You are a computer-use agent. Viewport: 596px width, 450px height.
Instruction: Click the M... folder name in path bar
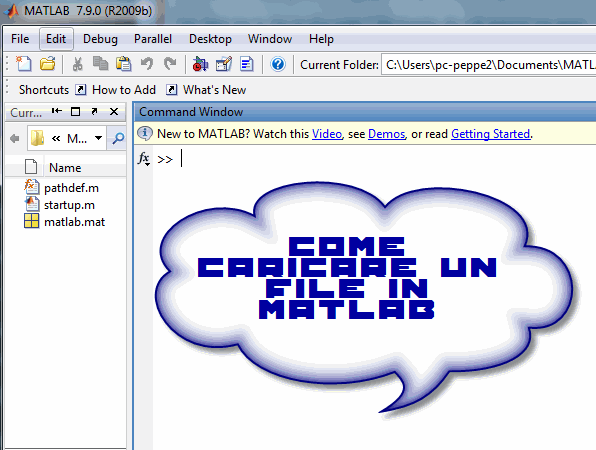(x=77, y=138)
